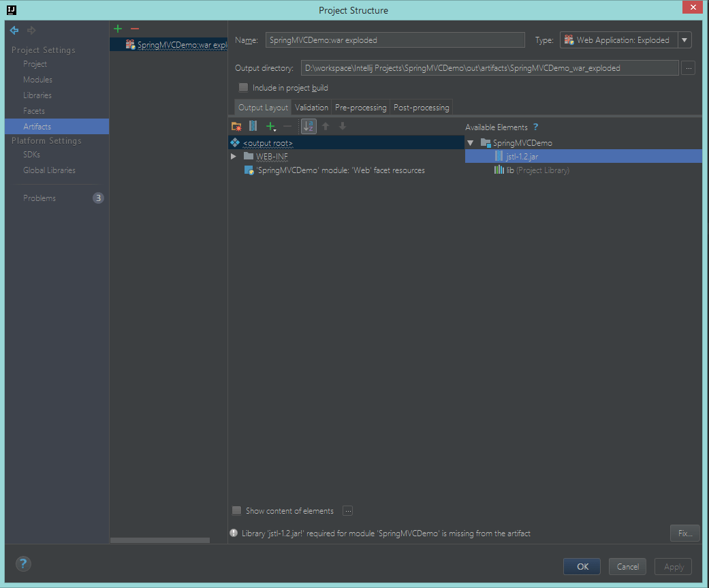This screenshot has height=588, width=709.
Task: Select SpringMVCDemo:war exploded artifact
Action: click(x=169, y=44)
